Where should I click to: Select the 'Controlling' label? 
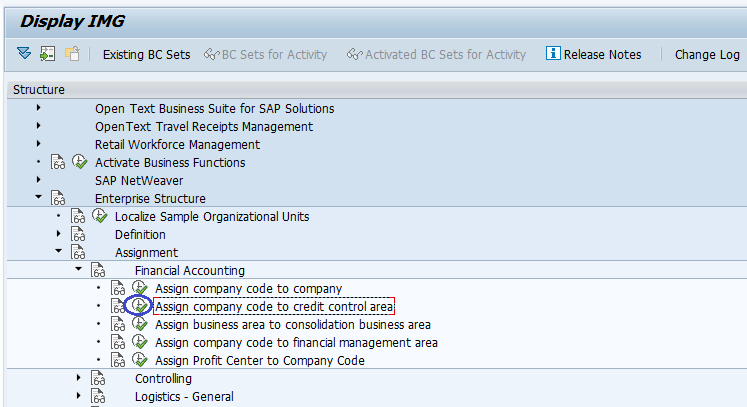point(163,379)
